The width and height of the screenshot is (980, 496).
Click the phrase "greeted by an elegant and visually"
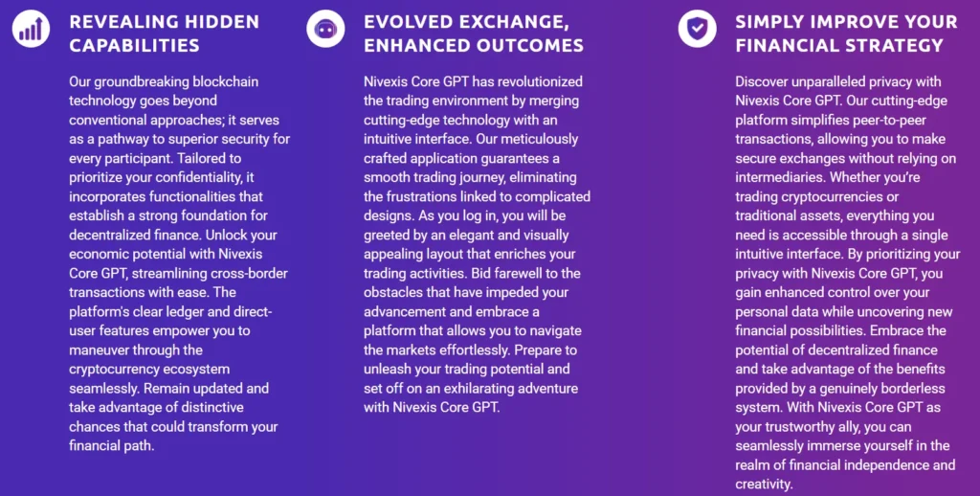(466, 235)
